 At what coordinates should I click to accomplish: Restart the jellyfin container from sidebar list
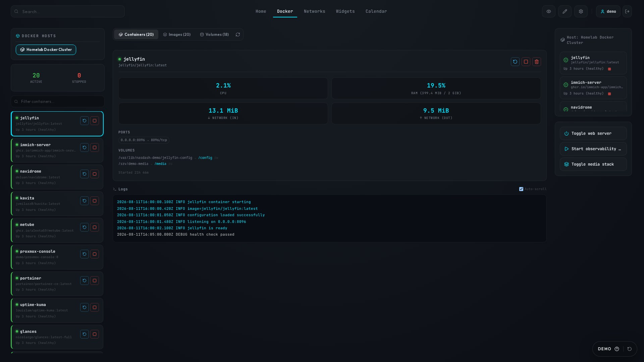85,121
